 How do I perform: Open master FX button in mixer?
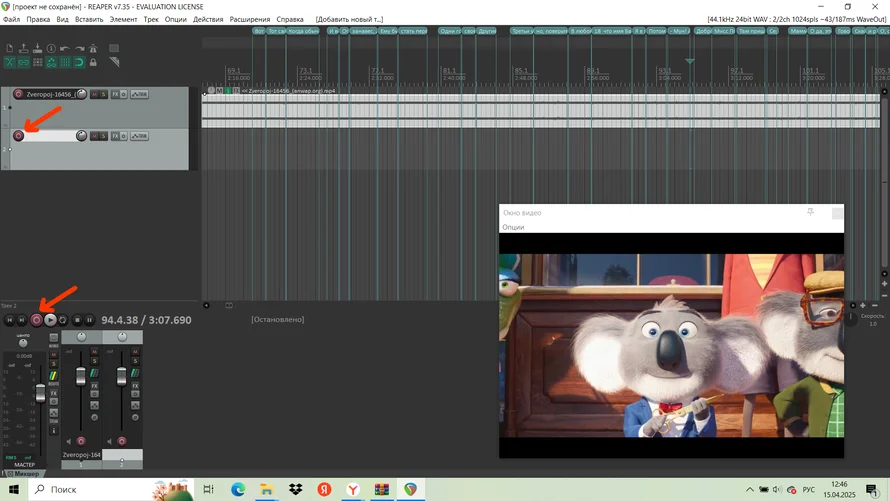tap(53, 393)
